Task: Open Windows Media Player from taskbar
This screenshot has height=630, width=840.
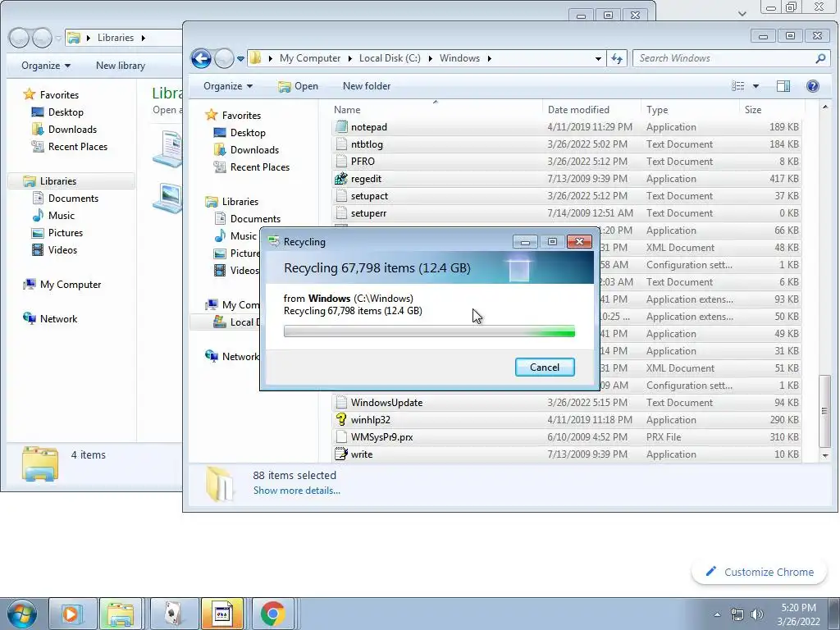Action: tap(72, 614)
